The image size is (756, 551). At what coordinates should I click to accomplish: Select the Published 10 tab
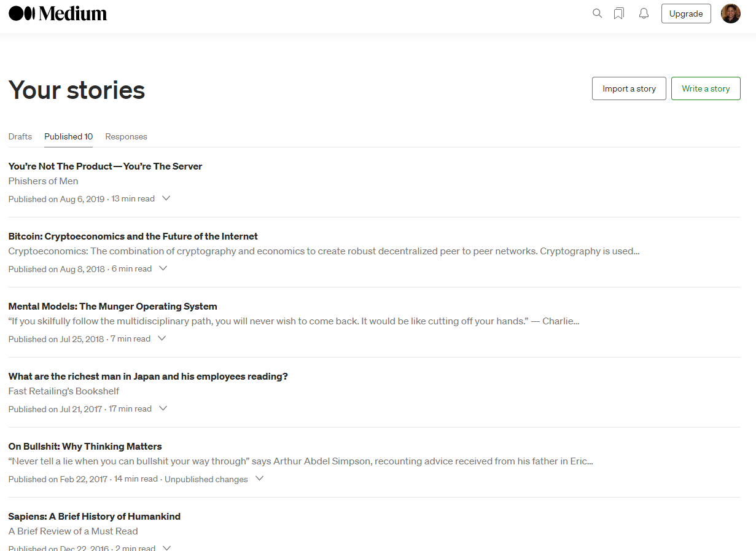coord(68,136)
